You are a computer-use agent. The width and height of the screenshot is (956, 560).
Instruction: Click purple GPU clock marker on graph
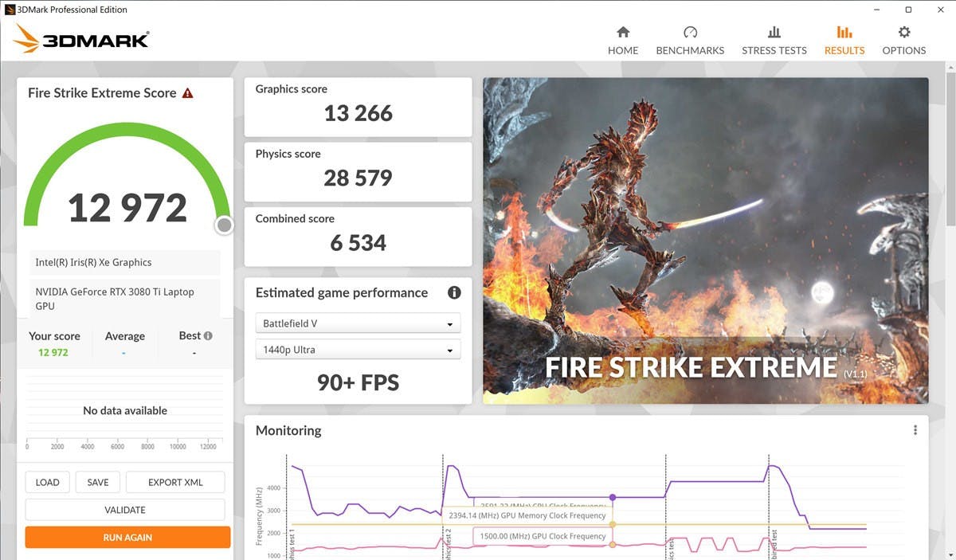click(612, 497)
